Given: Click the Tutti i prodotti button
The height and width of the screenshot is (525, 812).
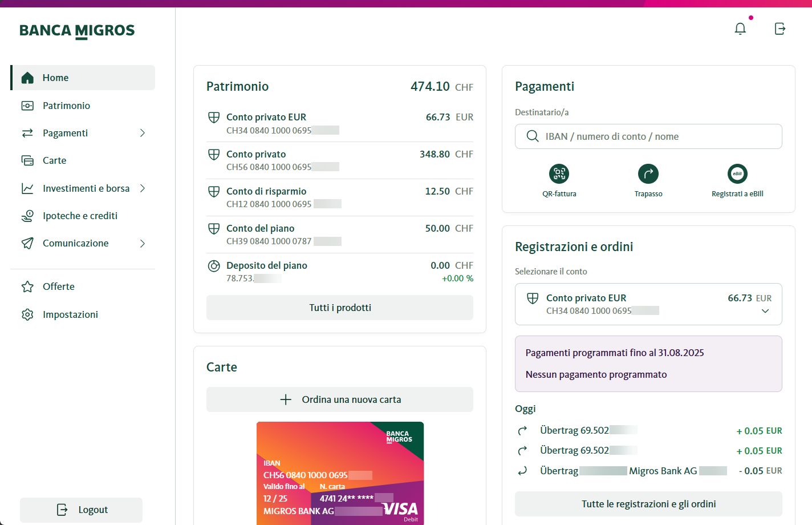Looking at the screenshot, I should pyautogui.click(x=340, y=308).
